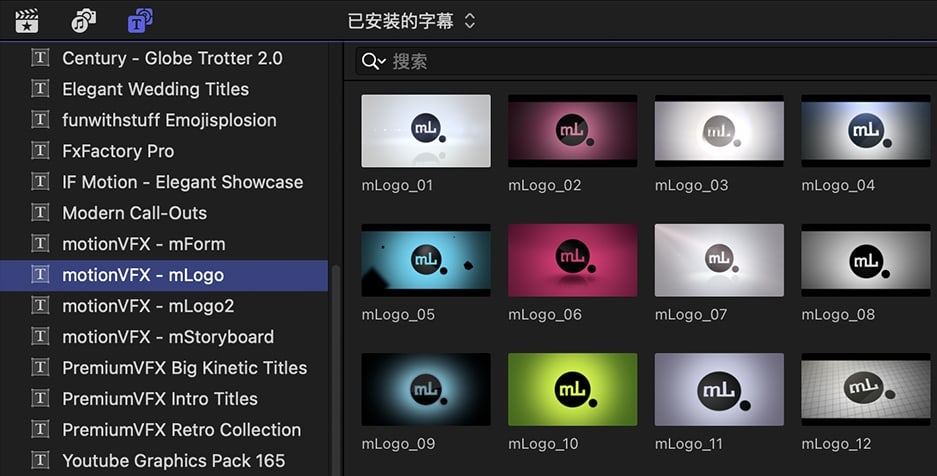The height and width of the screenshot is (476, 937).
Task: Click the mLogo_12 label text
Action: (836, 444)
